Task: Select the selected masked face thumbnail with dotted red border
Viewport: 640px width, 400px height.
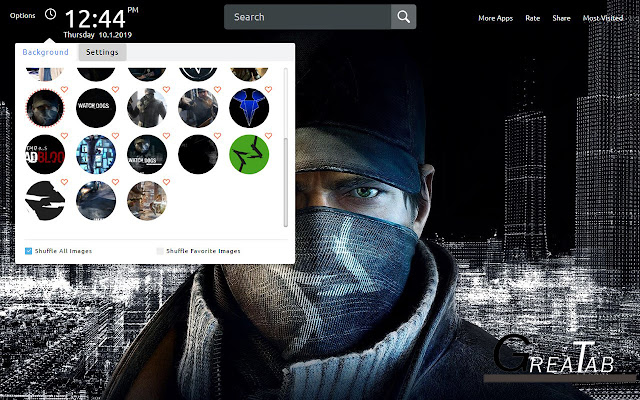Action: 45,108
